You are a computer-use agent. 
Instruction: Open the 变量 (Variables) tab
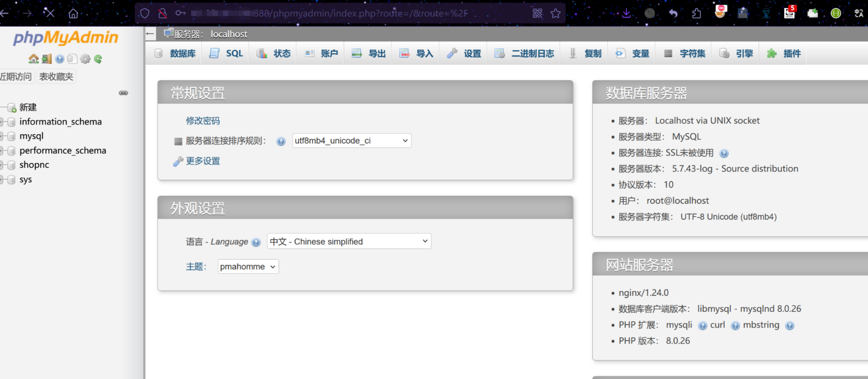pyautogui.click(x=632, y=54)
